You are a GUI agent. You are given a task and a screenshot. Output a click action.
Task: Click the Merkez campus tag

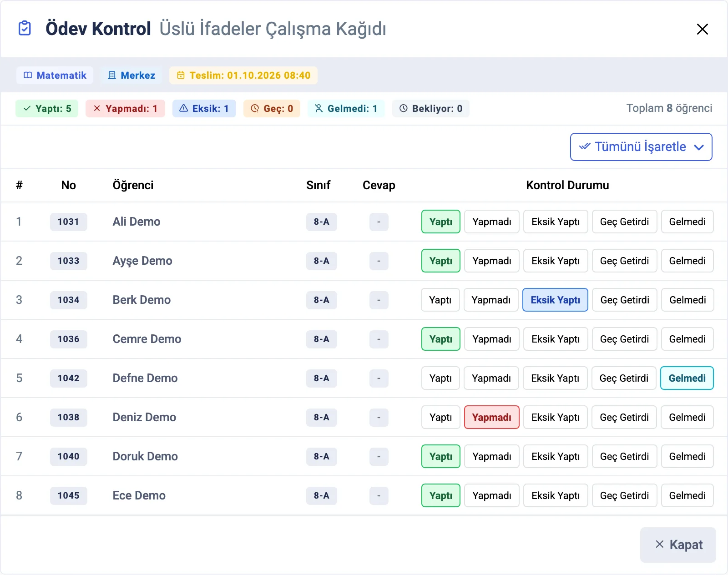tap(131, 76)
